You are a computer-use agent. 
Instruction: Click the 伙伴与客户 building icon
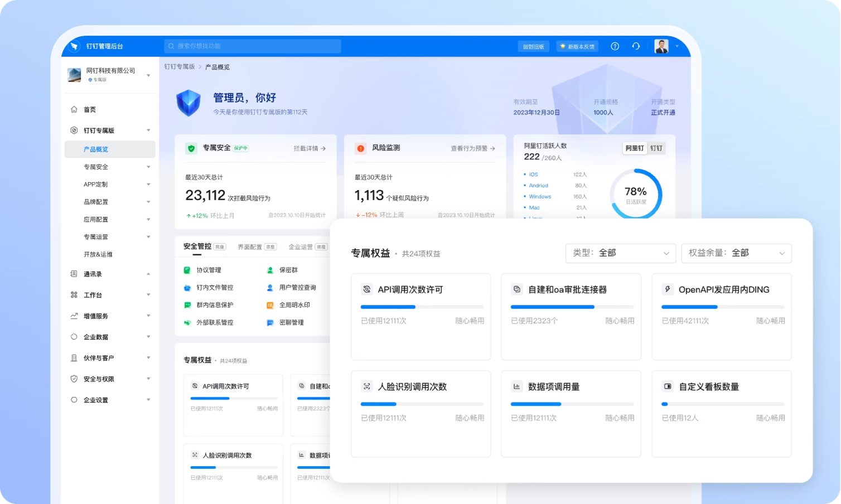tap(74, 358)
